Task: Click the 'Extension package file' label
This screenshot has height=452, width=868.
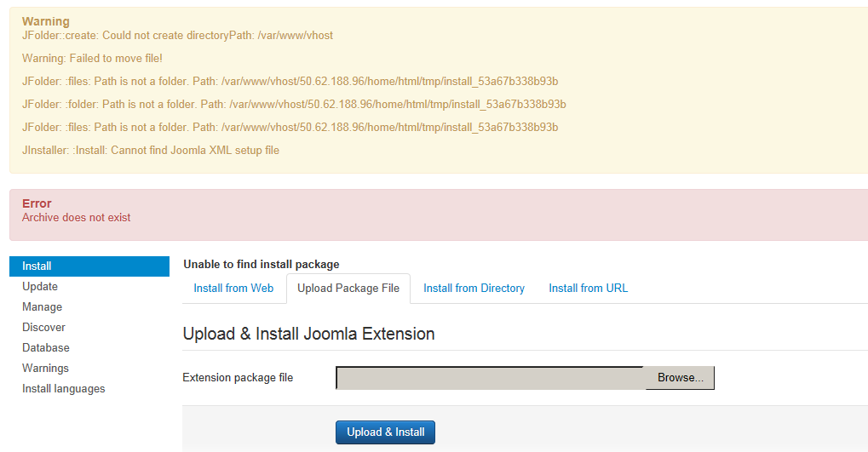Action: click(238, 378)
